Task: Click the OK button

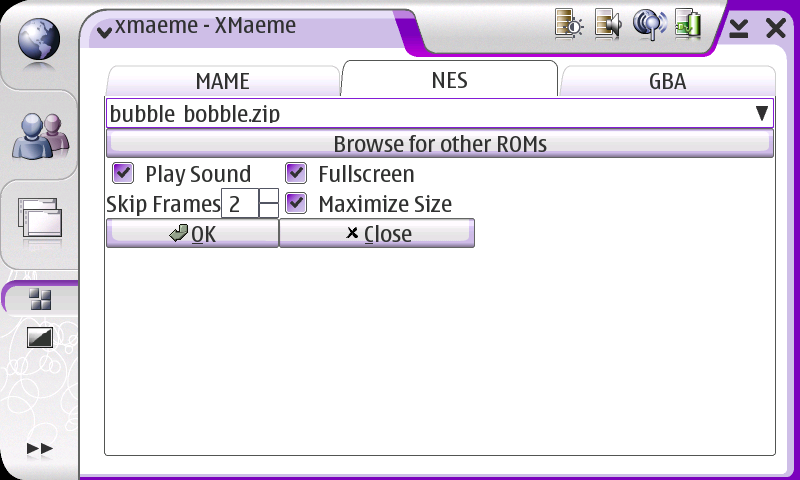Action: click(x=192, y=234)
